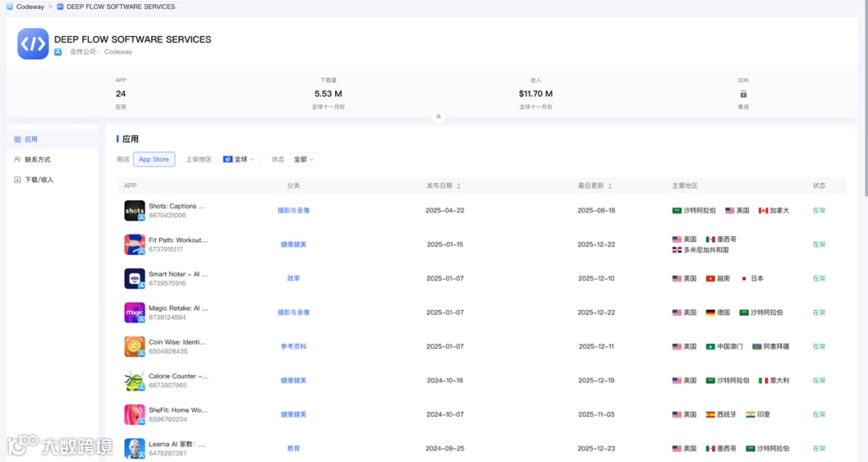Click the Fit Path: Workout app name
The width and height of the screenshot is (868, 462).
pyautogui.click(x=178, y=240)
